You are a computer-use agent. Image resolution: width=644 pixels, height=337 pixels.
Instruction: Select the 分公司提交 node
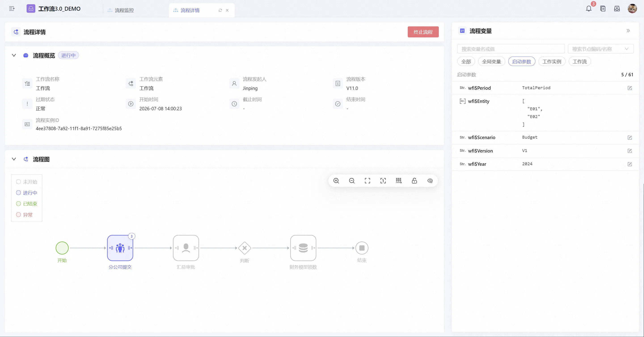(120, 248)
